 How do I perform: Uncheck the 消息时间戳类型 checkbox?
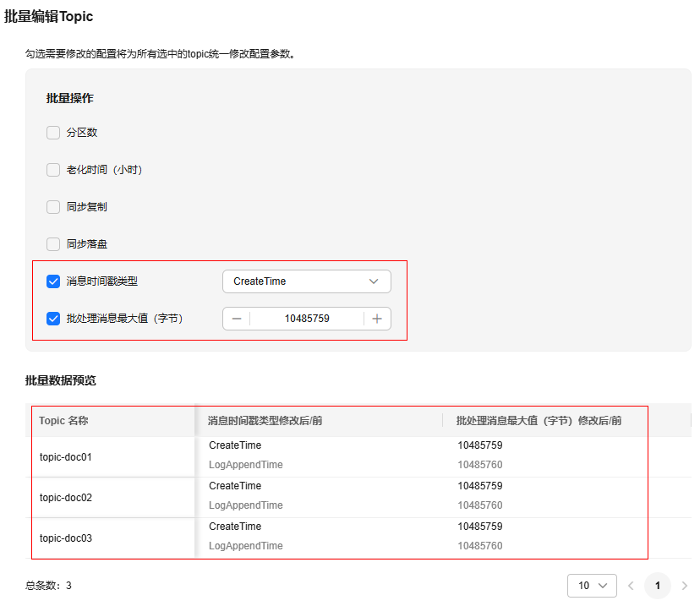point(53,281)
